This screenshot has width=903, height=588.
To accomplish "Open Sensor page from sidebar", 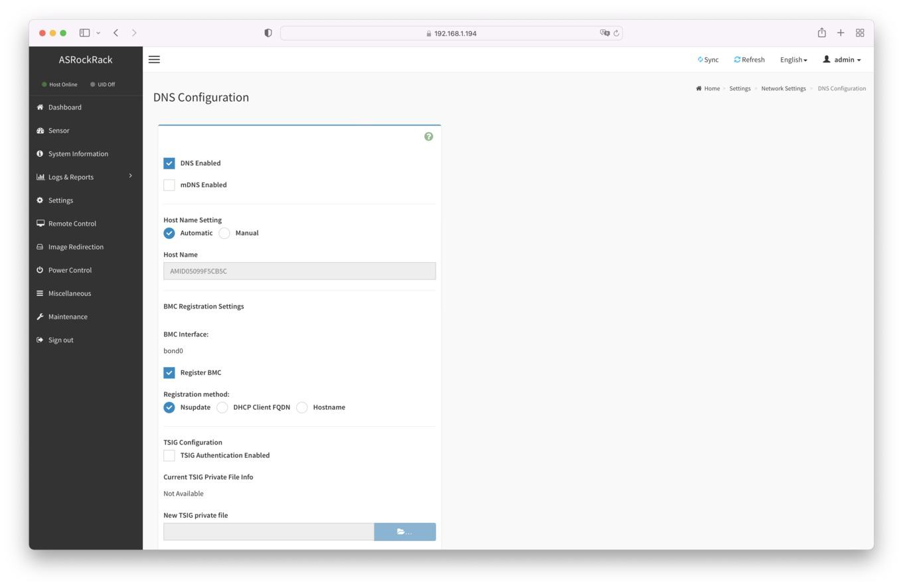I will 58,131.
